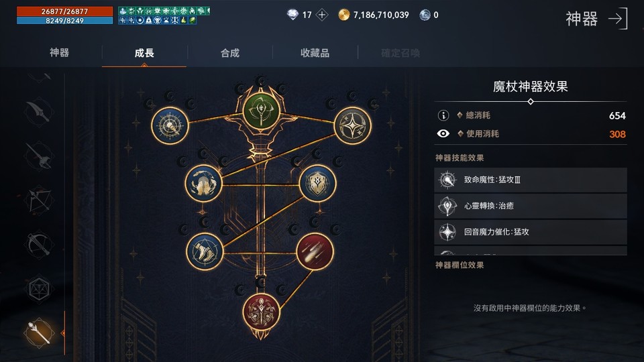Click the shield emblem skill node
This screenshot has width=644, height=362.
point(317,183)
